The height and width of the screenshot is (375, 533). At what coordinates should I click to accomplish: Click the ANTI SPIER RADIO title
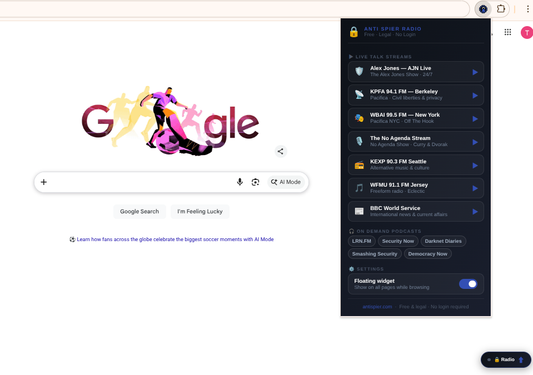tap(393, 29)
